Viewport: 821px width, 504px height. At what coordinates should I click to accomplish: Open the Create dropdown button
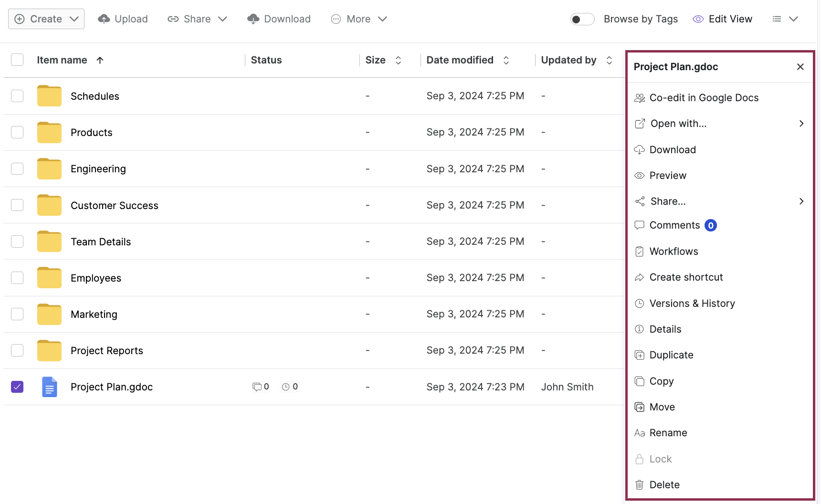46,19
